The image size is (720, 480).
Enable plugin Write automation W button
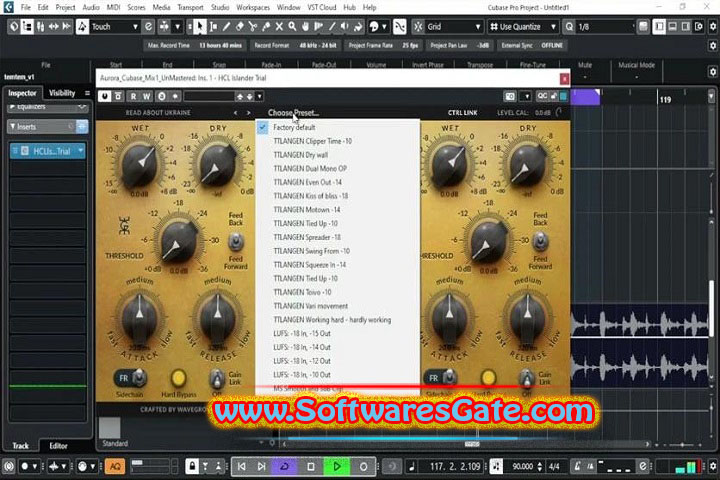point(146,96)
